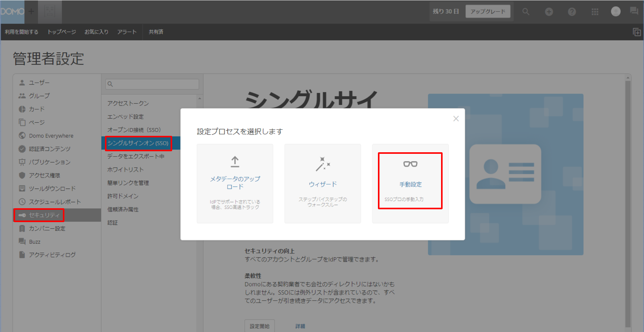This screenshot has width=644, height=332.
Task: Click the shield icon beside アクセス権限
Action: coord(22,175)
